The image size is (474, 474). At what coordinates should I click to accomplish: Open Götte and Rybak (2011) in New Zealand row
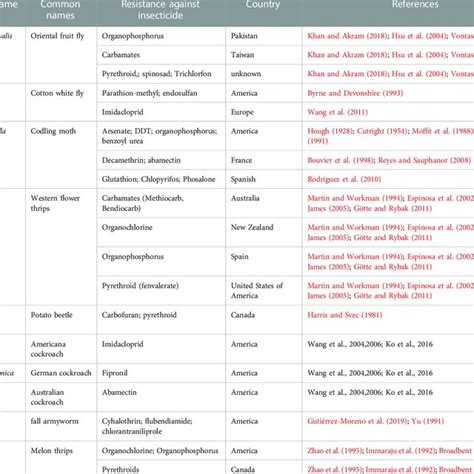pos(393,238)
